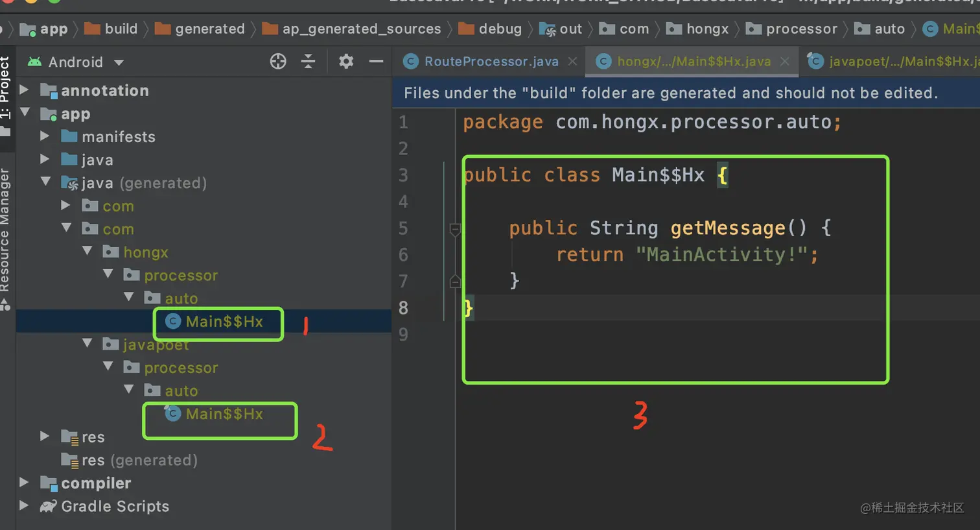
Task: Click the collapse all icon in Project panel
Action: 309,62
